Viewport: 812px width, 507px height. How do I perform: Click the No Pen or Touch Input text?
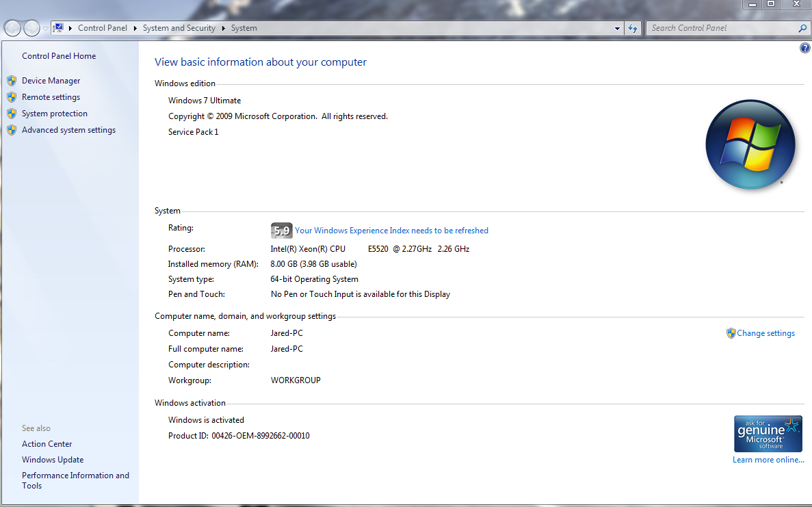361,294
